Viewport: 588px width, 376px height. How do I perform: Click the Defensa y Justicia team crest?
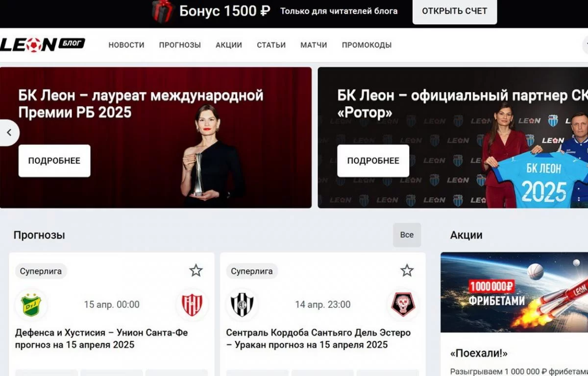[x=30, y=305]
